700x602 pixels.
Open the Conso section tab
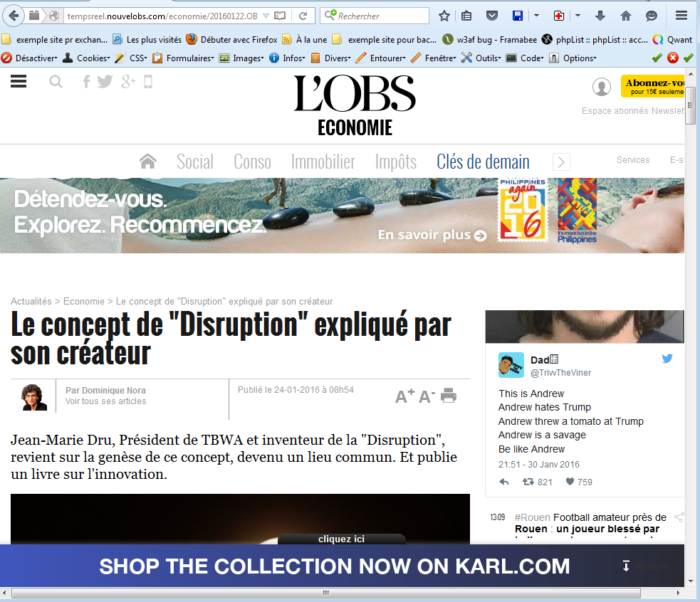pyautogui.click(x=252, y=162)
